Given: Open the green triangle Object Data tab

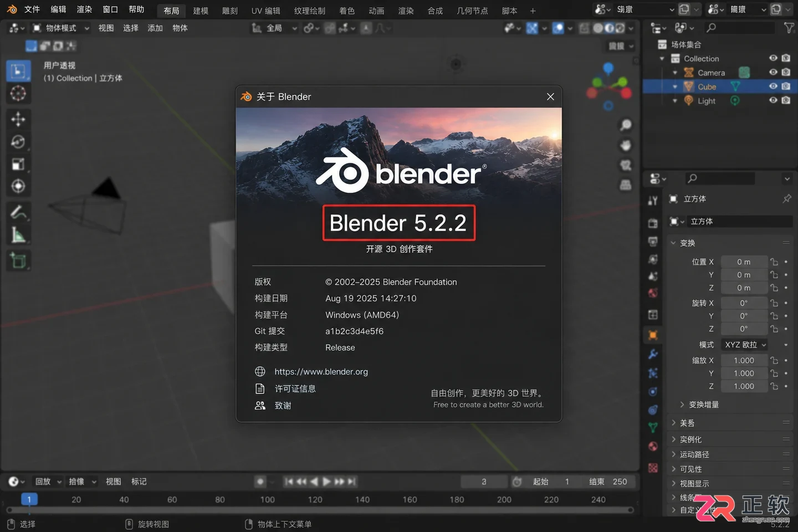Looking at the screenshot, I should coord(653,428).
